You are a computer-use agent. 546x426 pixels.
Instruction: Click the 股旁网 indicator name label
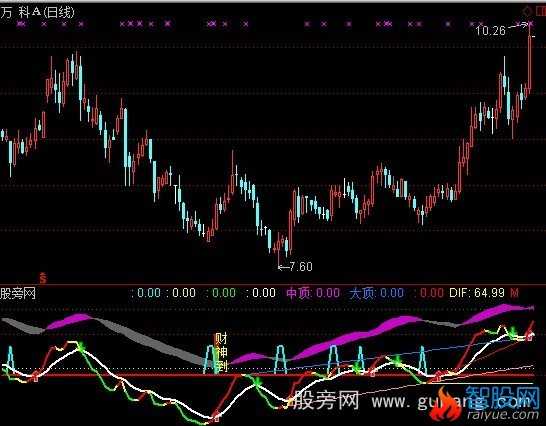click(x=18, y=293)
